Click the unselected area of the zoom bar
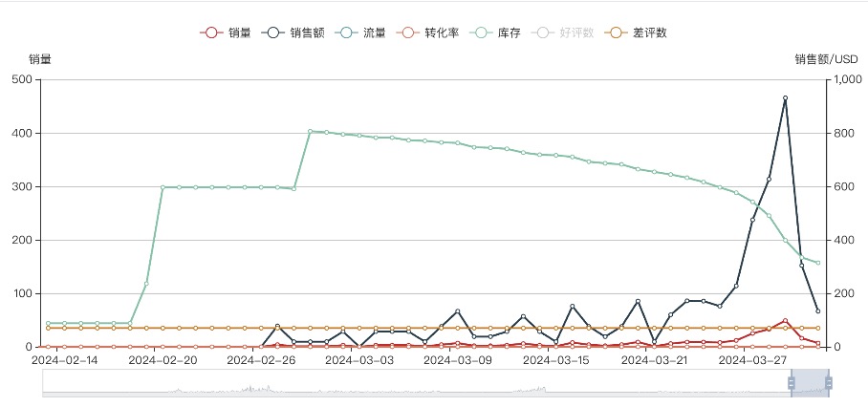 [x=382, y=382]
